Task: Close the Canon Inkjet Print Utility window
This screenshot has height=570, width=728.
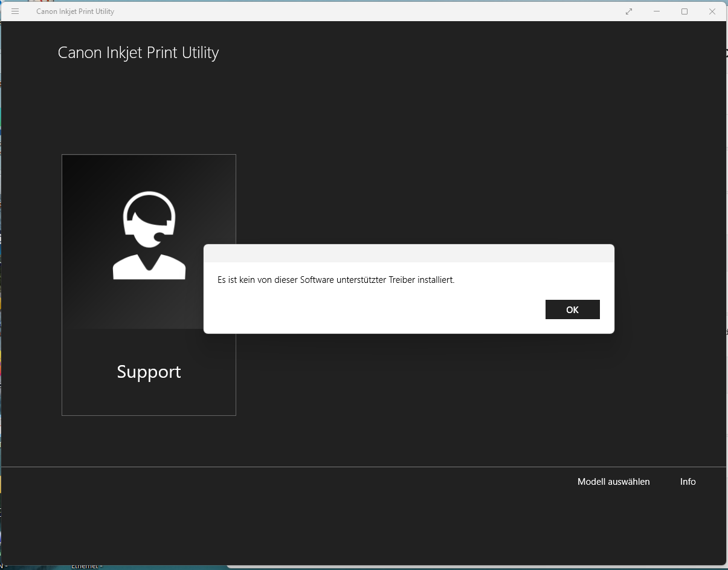Action: [712, 11]
